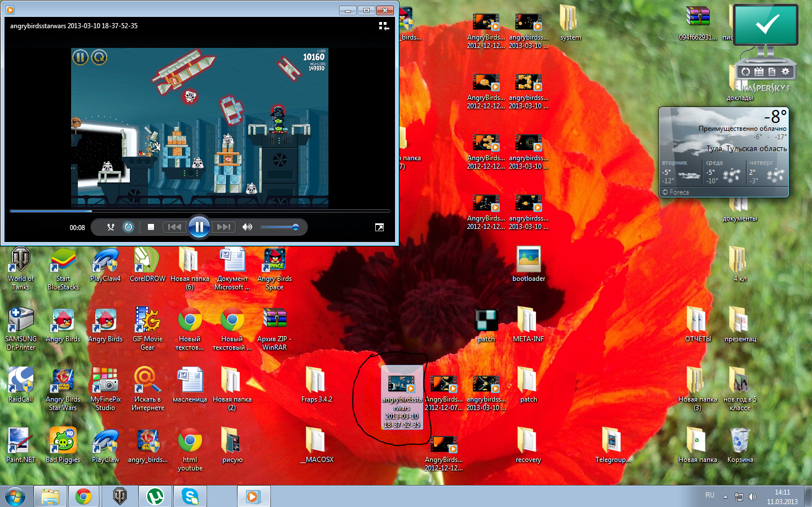812x507 pixels.
Task: Select the 4 кл folder
Action: pos(740,265)
